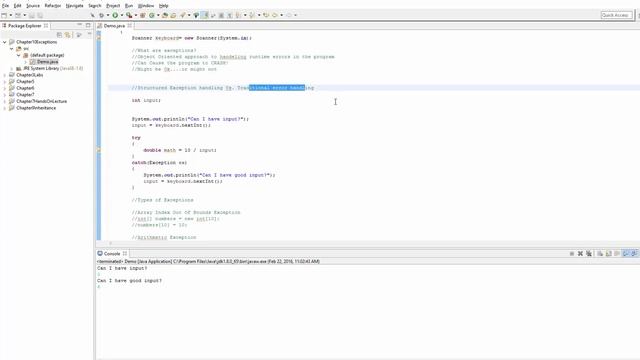Screen dimensions: 640x360
Task: Open the New Java Class dropdown arrow
Action: [x=158, y=15]
